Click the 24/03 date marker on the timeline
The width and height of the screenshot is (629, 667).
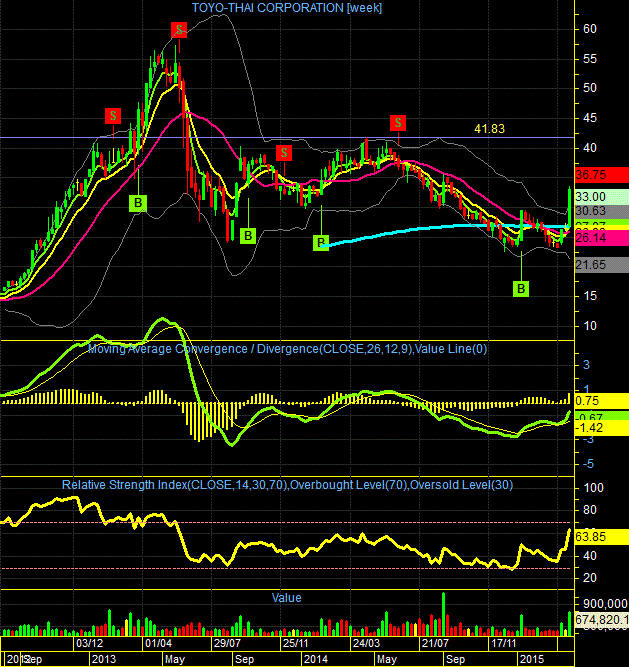point(366,643)
